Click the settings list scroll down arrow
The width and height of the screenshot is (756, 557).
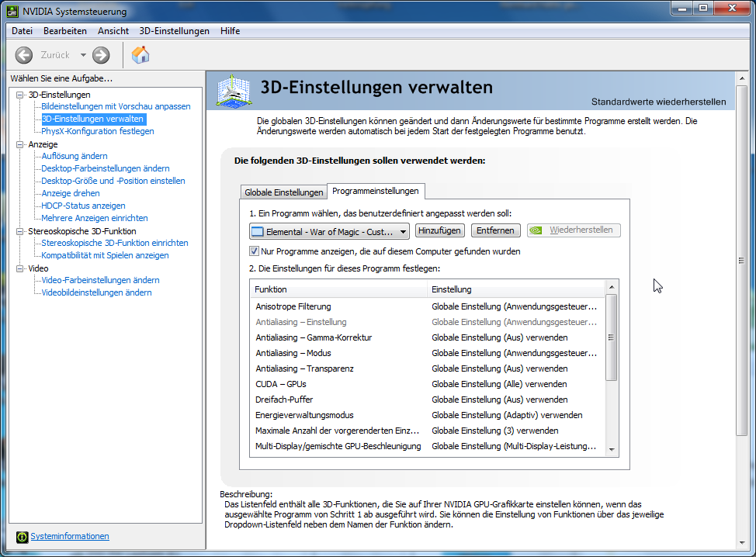click(612, 449)
